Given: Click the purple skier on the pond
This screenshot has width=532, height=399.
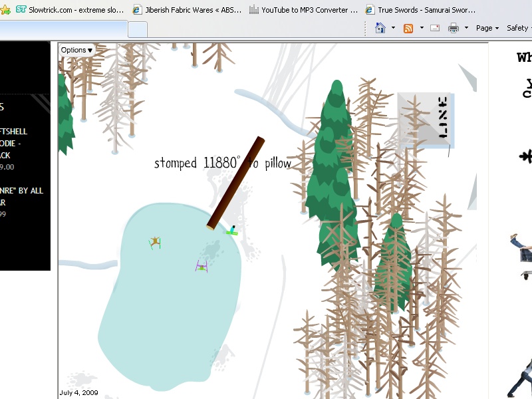Looking at the screenshot, I should [201, 266].
